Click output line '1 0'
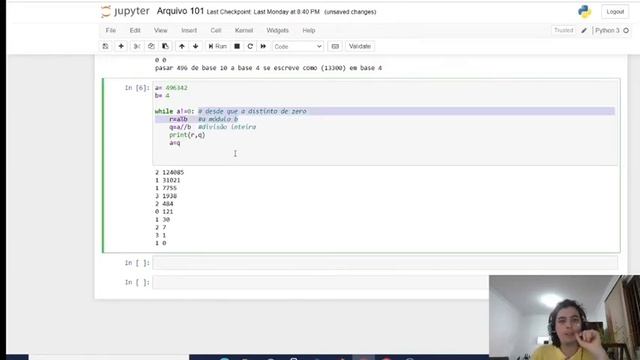Image resolution: width=640 pixels, height=360 pixels. (160, 243)
